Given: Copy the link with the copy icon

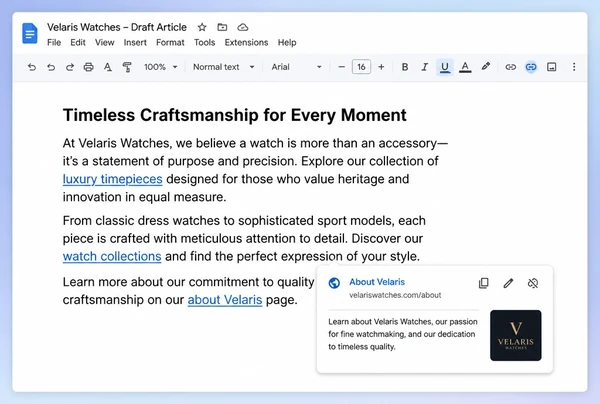Looking at the screenshot, I should (484, 283).
